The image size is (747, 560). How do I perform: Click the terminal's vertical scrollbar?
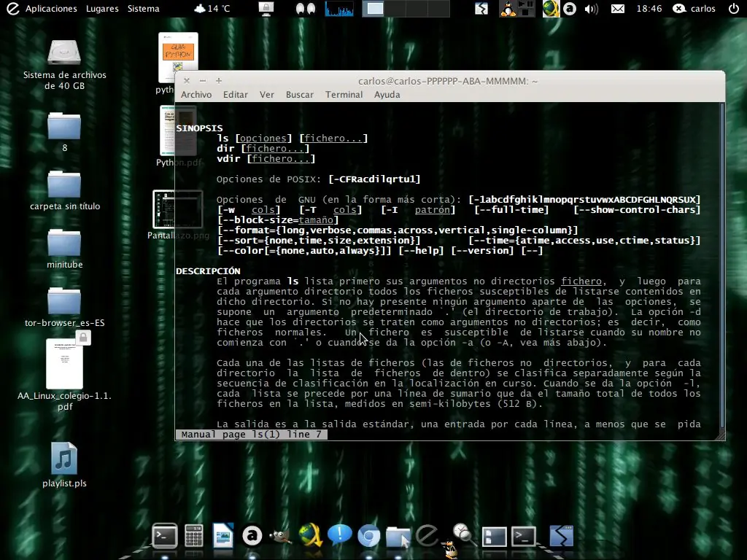click(721, 267)
